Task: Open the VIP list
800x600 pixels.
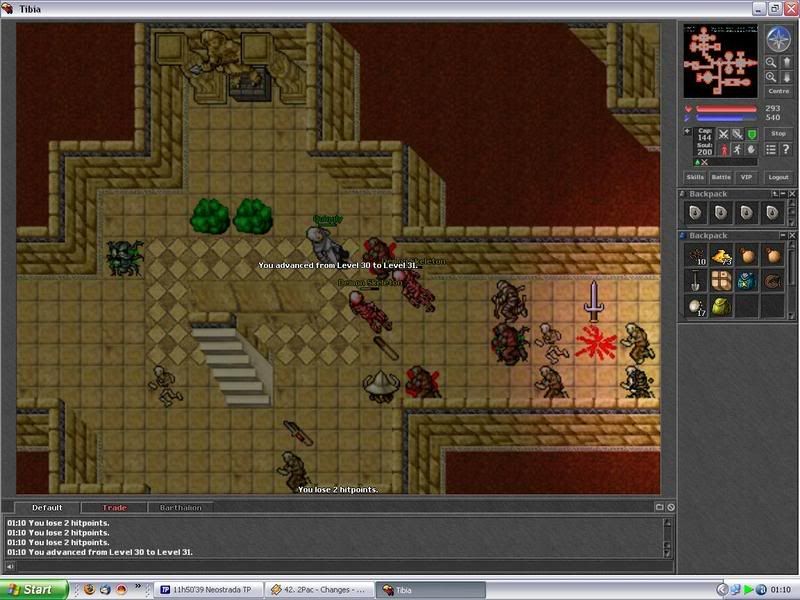Action: pos(746,177)
